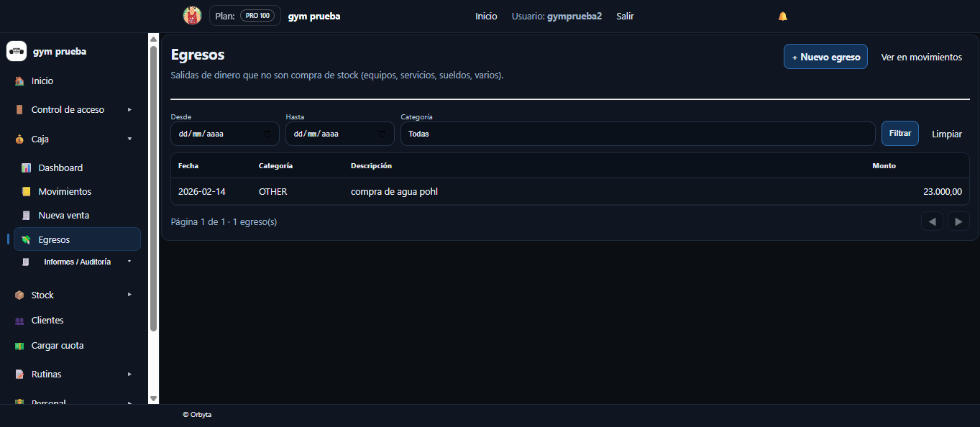Viewport: 980px width, 427px height.
Task: Click the Clientes people icon
Action: [19, 321]
